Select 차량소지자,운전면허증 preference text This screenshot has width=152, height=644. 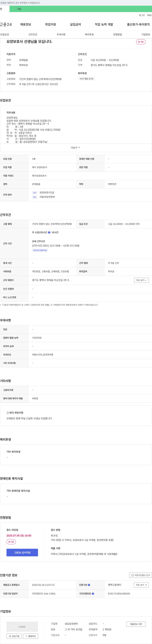coord(43,355)
